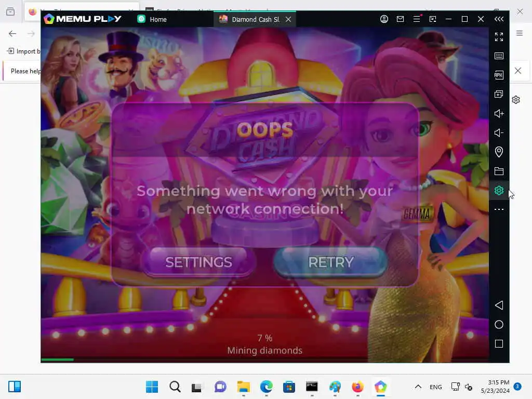Open the MEmu multi-instance manager icon
The height and width of the screenshot is (399, 532).
coord(499,94)
